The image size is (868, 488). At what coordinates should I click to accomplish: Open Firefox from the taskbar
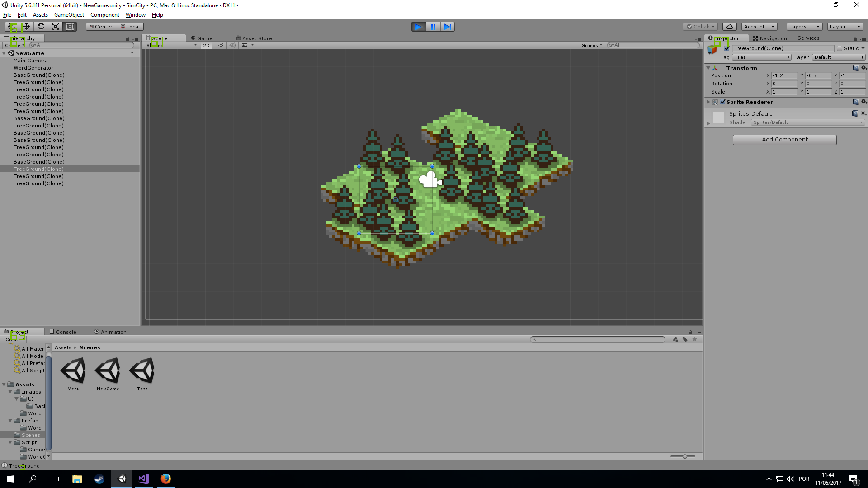tap(166, 479)
